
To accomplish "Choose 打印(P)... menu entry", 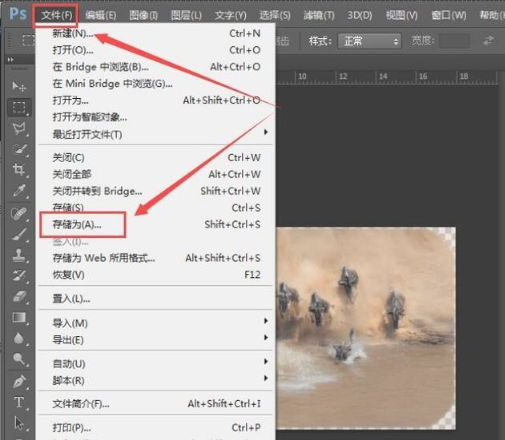I will [x=155, y=427].
